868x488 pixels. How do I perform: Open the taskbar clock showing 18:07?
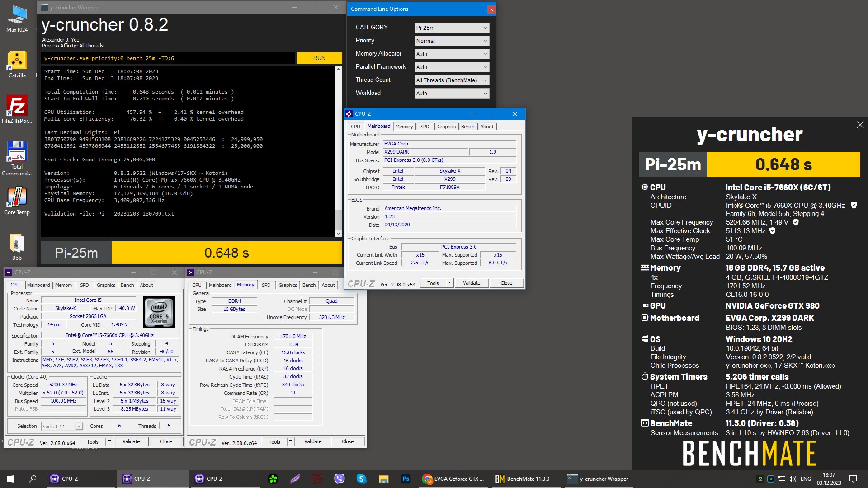coord(829,479)
